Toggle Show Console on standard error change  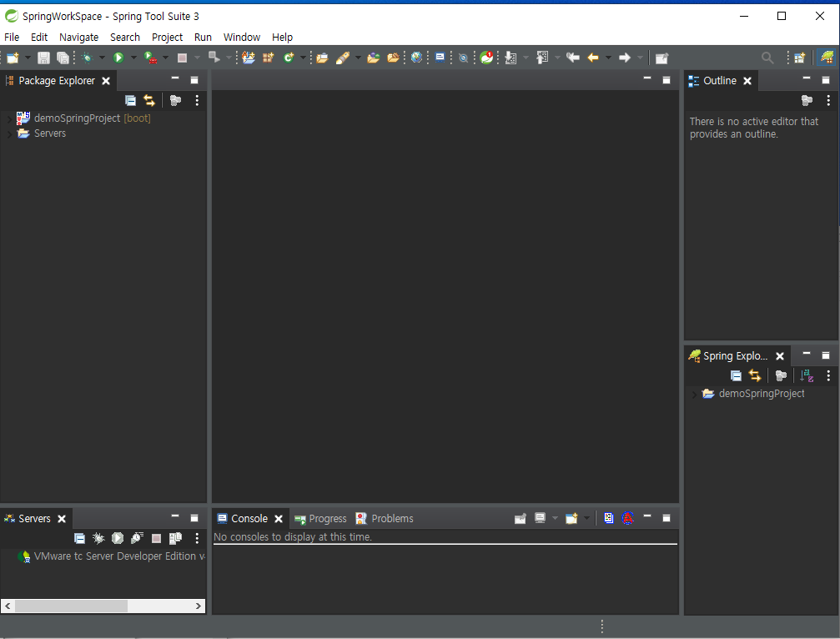[x=628, y=518]
